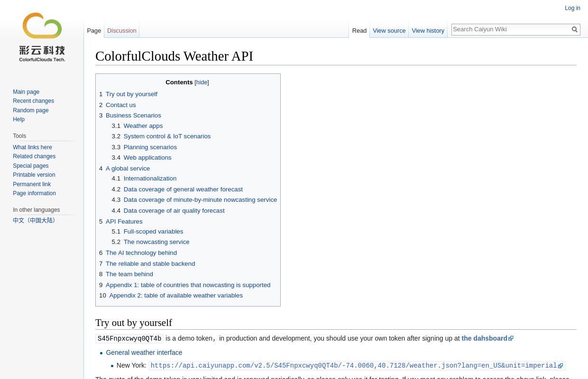Open the Printable version
The image size is (588, 379).
34,175
